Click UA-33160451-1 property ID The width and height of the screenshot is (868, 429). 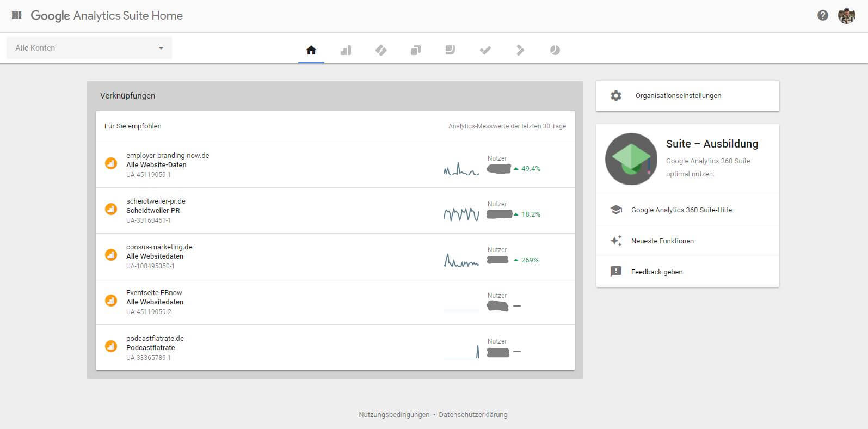(149, 220)
